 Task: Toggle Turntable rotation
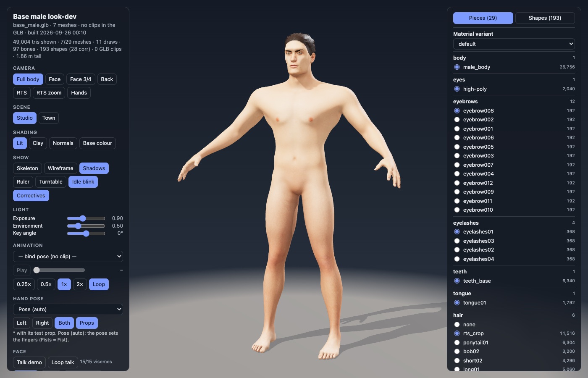51,182
